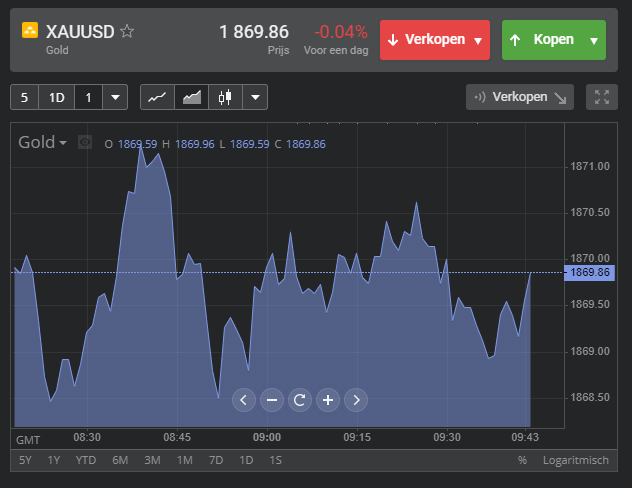Select the 6M date range
Viewport: 632px width, 488px height.
120,460
